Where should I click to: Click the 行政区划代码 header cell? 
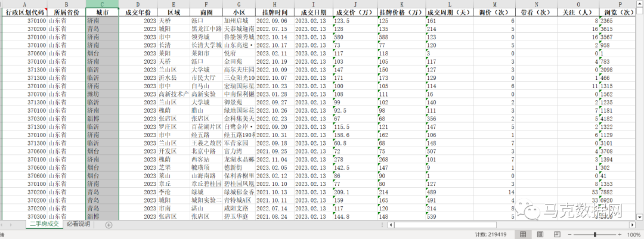24,13
